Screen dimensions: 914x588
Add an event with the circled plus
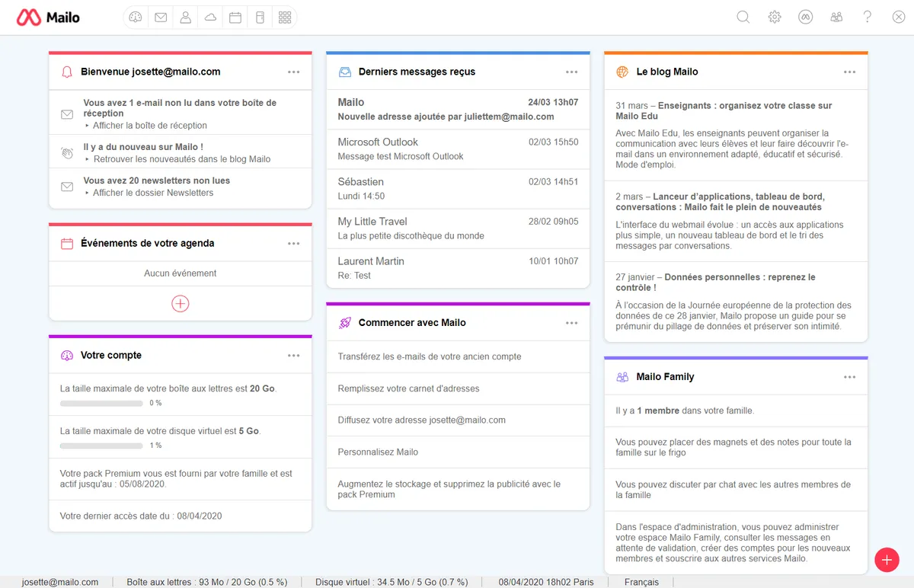click(180, 303)
